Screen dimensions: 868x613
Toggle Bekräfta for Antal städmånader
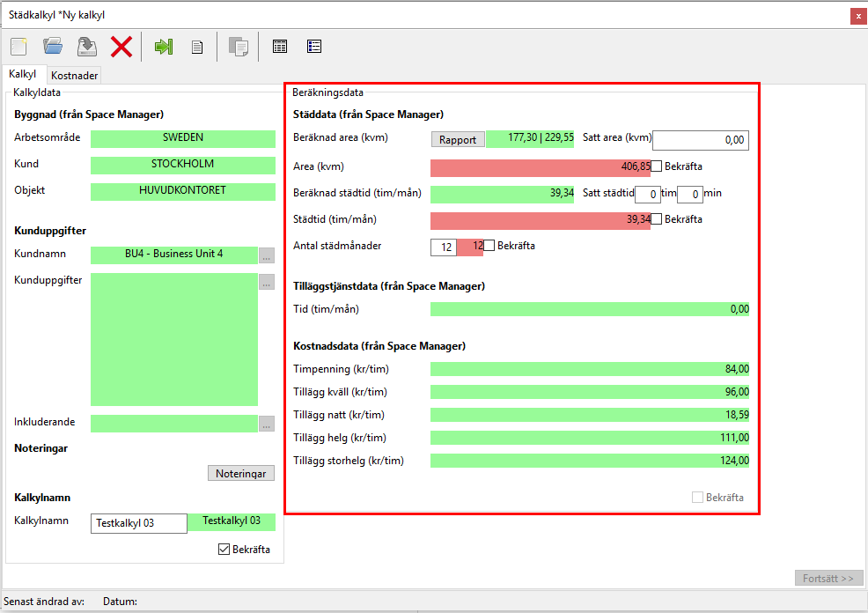pyautogui.click(x=489, y=246)
